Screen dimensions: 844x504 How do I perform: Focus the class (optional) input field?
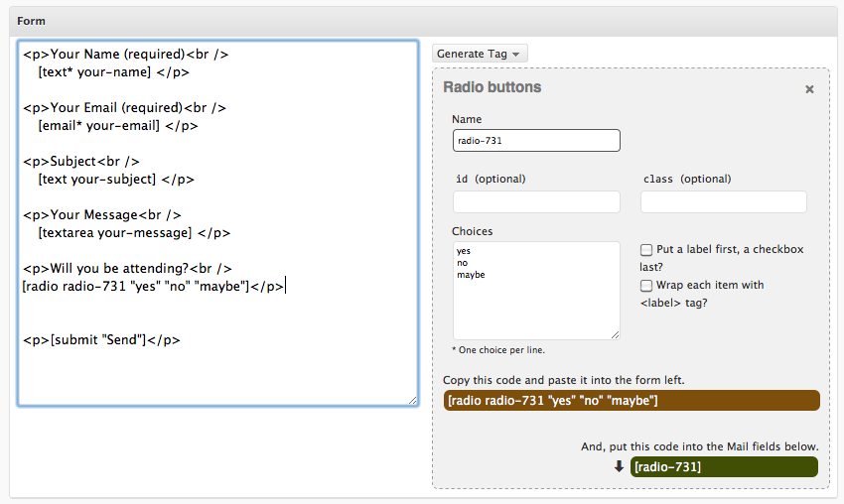[x=723, y=202]
